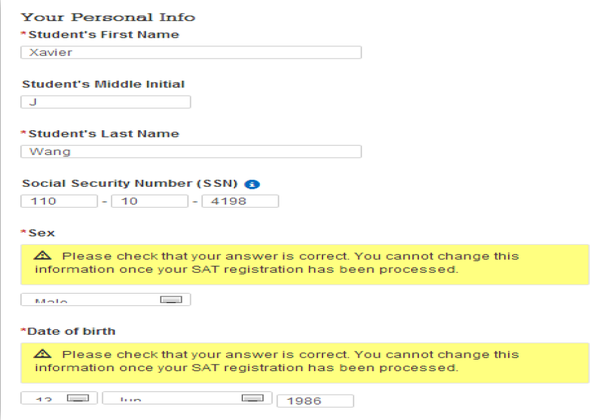Viewport: 600px width, 420px height.
Task: Click warning triangle icon in Date of birth notice
Action: tap(42, 354)
